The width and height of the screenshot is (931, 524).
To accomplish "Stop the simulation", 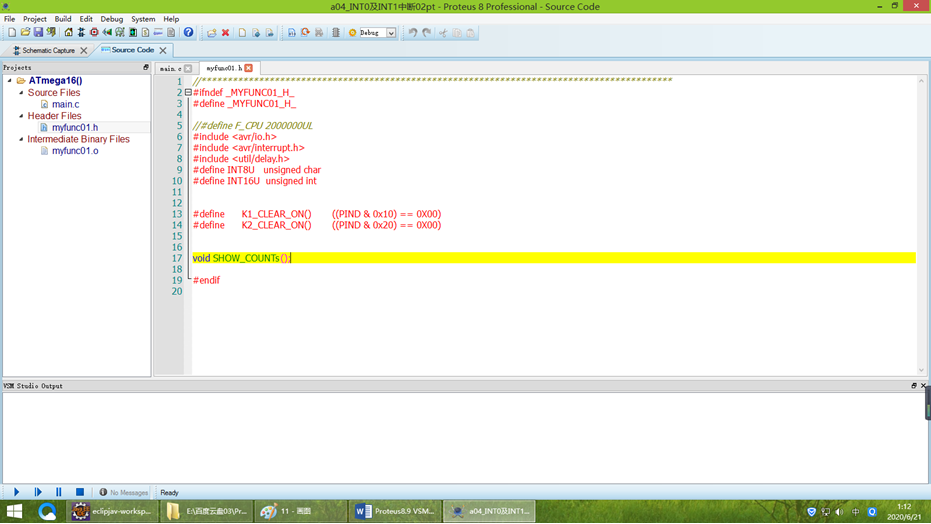I will coord(80,492).
